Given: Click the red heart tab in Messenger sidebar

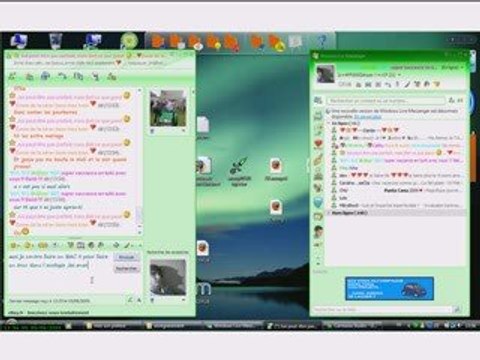Looking at the screenshot, I should pos(318,144).
